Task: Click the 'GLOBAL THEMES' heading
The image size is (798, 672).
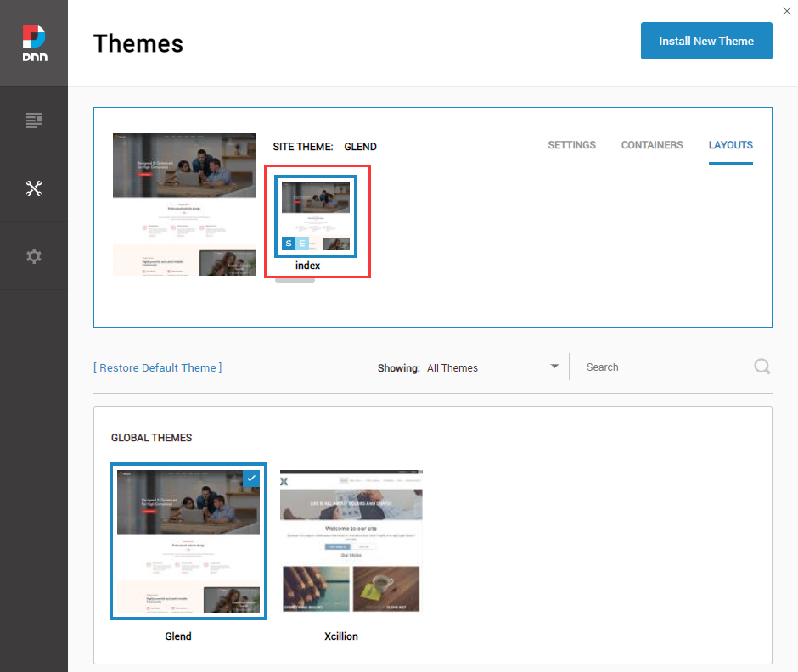Action: 151,438
